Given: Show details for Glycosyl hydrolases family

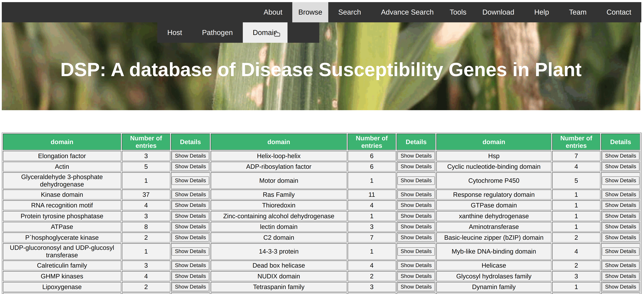Looking at the screenshot, I should [621, 276].
